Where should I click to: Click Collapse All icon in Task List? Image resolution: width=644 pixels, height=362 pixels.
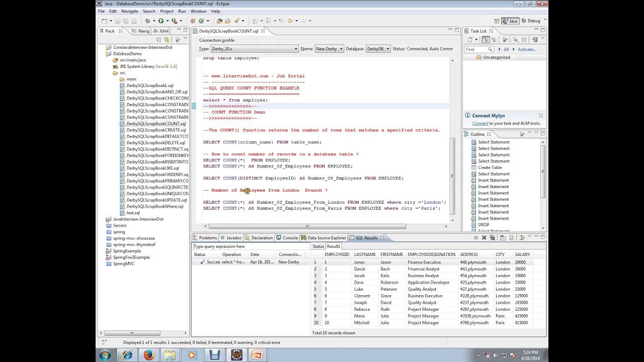point(524,39)
